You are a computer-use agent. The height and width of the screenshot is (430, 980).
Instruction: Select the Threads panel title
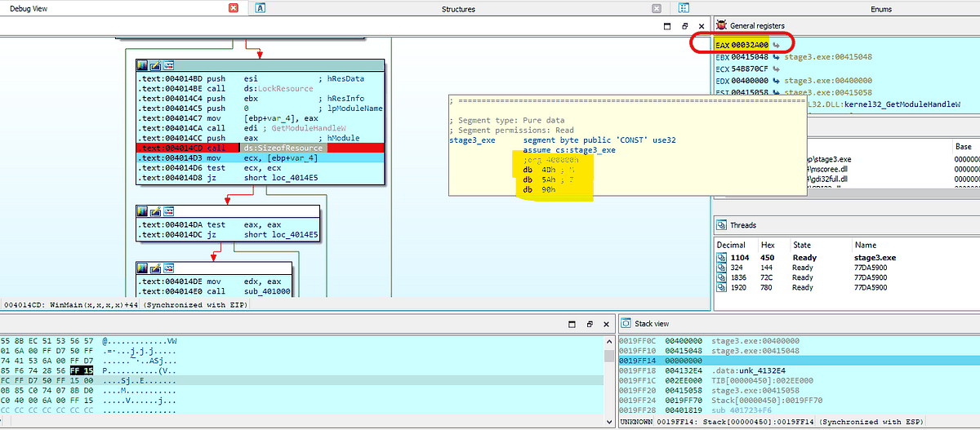pyautogui.click(x=743, y=225)
